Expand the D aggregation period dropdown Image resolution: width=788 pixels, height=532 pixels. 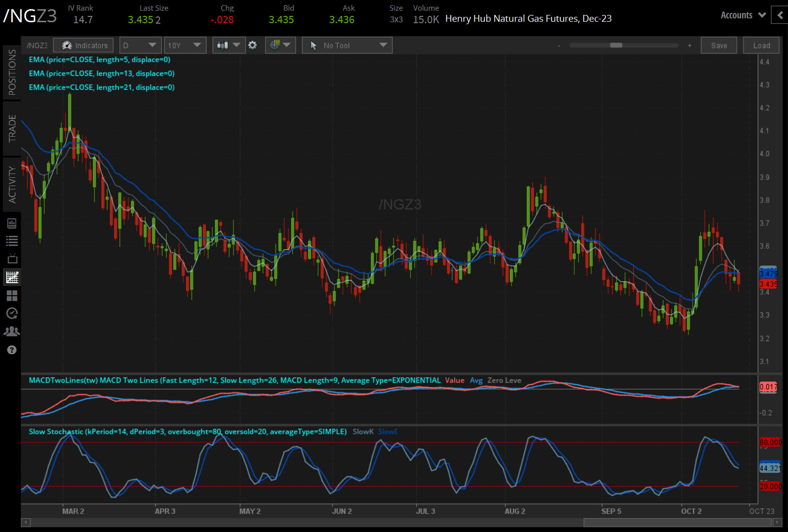pyautogui.click(x=140, y=45)
